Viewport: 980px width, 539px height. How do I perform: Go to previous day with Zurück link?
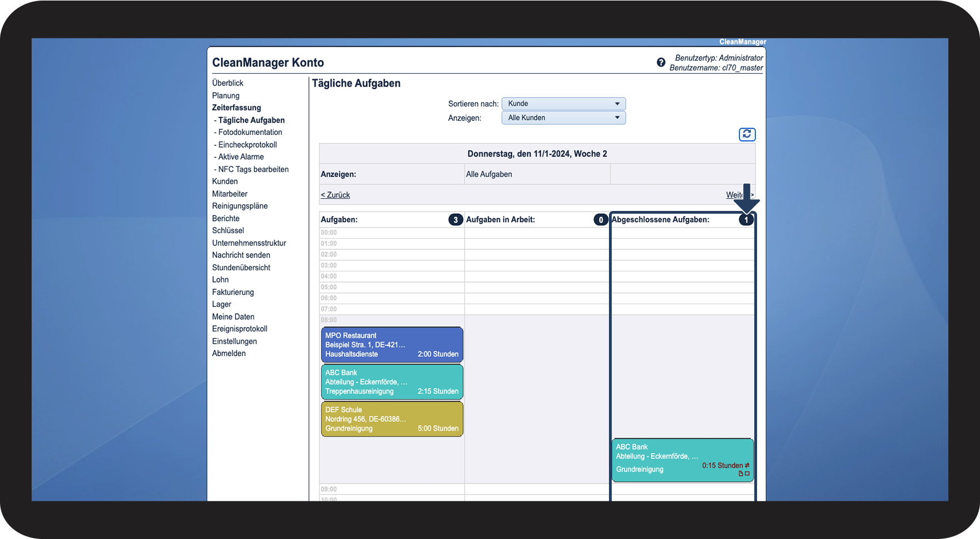pos(335,195)
